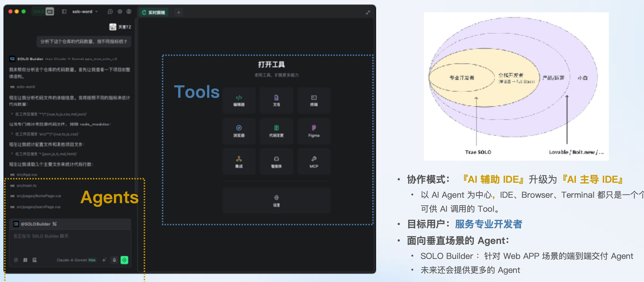The width and height of the screenshot is (644, 282).
Task: Add a new tab with plus button
Action: [179, 12]
